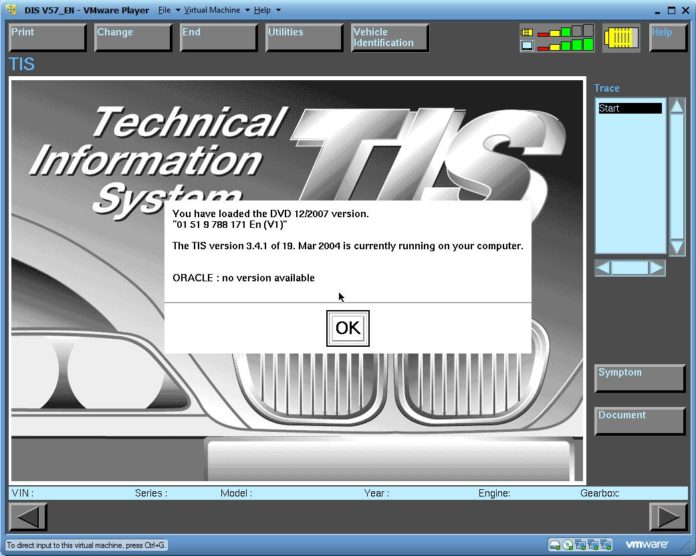
Task: Open the Utilities button
Action: (304, 38)
